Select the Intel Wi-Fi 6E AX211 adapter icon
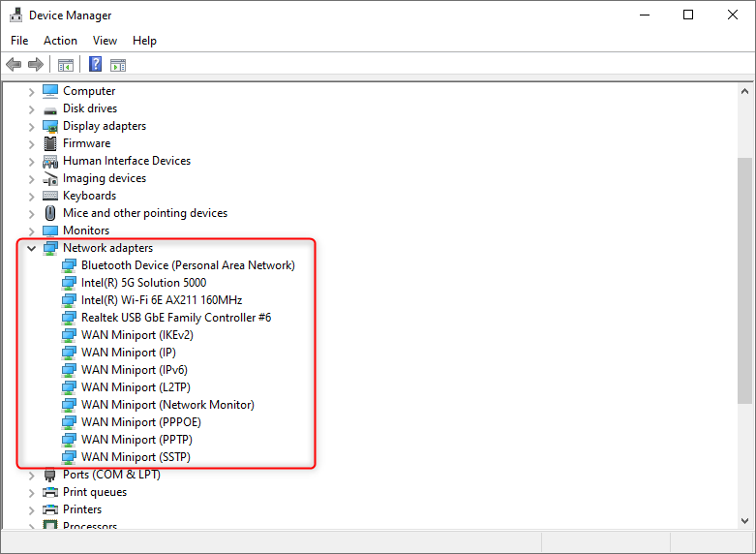 coord(69,300)
